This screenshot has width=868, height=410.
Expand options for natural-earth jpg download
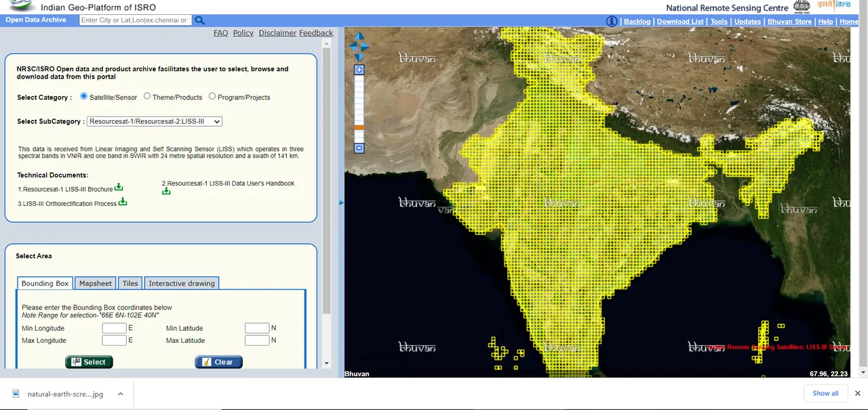coord(120,394)
